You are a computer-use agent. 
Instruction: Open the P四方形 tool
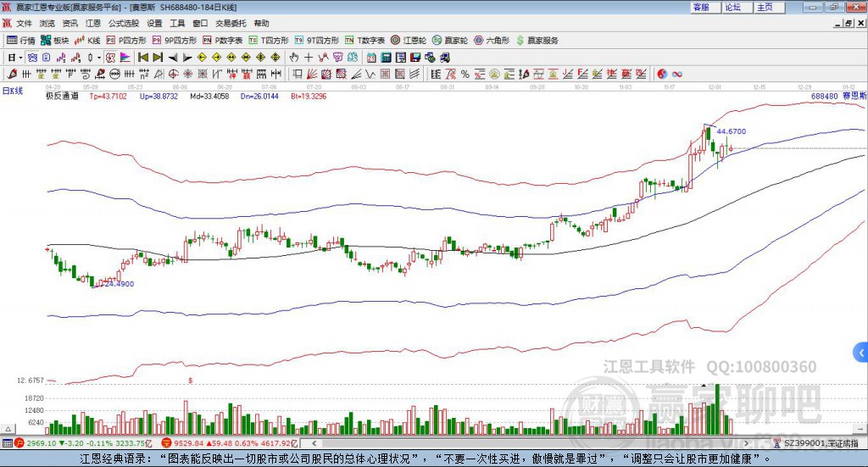tap(126, 41)
